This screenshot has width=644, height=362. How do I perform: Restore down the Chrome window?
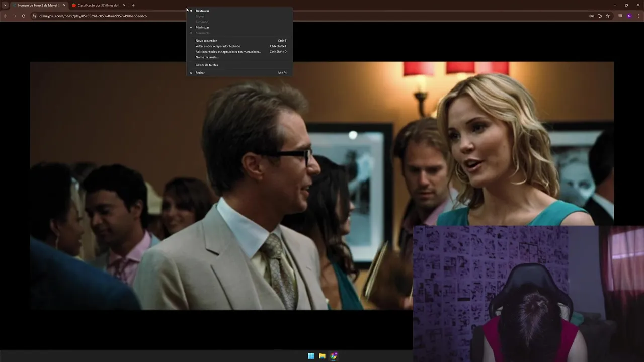(626, 5)
